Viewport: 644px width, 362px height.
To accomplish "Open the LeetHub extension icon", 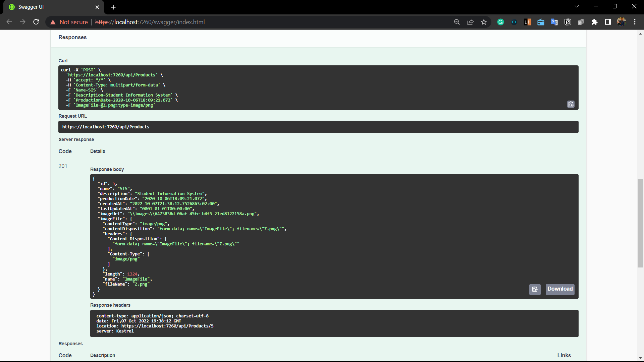I will (527, 22).
